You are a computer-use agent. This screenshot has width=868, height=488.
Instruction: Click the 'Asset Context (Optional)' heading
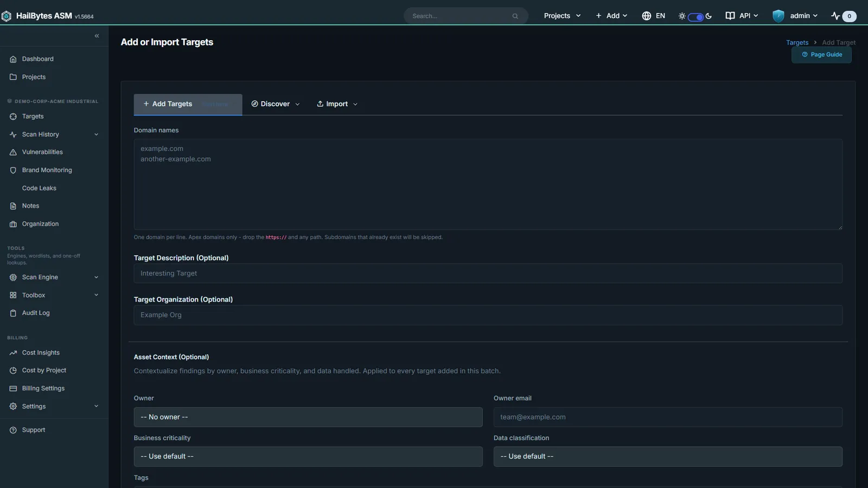(x=171, y=357)
